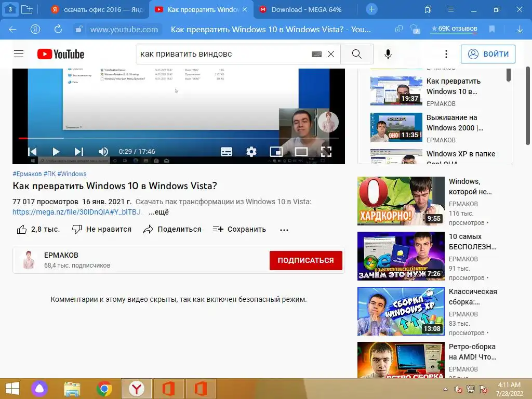Enable miniplayer mode

click(276, 151)
